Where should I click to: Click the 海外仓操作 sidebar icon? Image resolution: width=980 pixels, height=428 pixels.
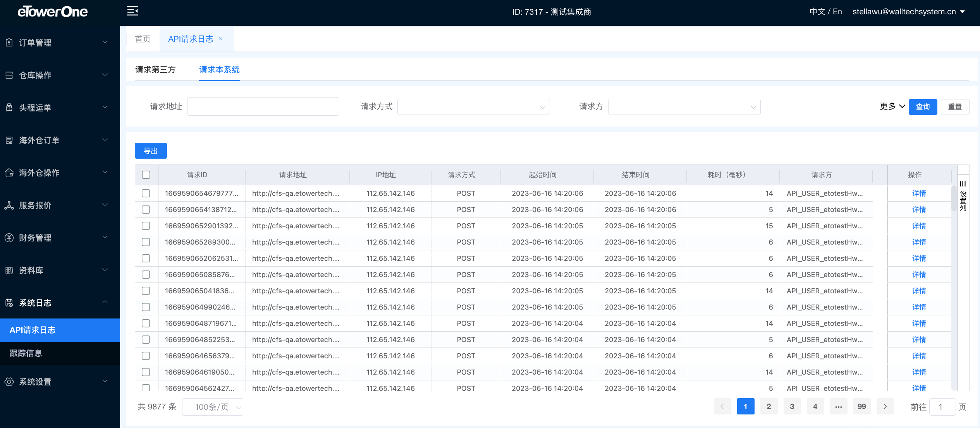[9, 173]
